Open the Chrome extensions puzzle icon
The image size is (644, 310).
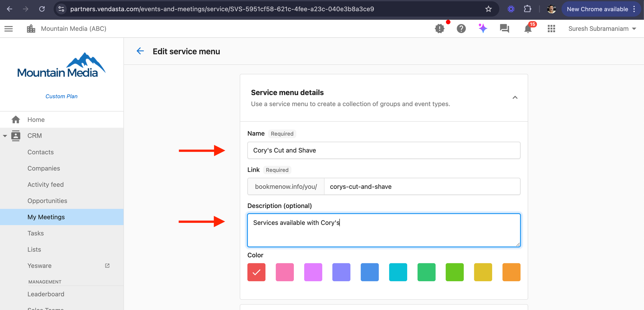tap(528, 9)
